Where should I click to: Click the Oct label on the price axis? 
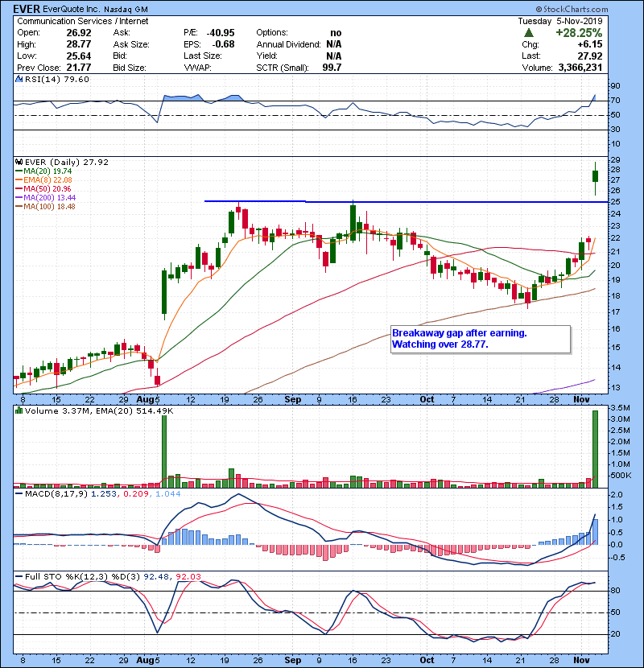pos(427,400)
